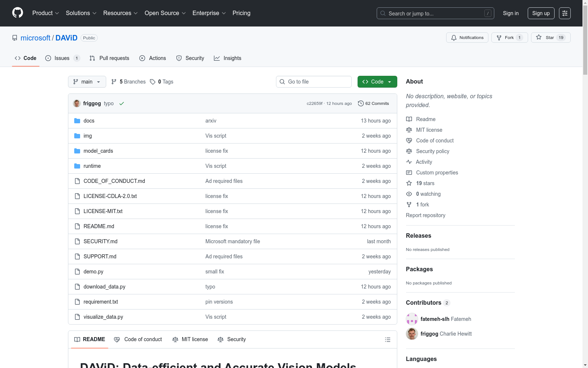Click the friggog contributor avatar in sidebar
This screenshot has height=368, width=588.
pyautogui.click(x=412, y=334)
